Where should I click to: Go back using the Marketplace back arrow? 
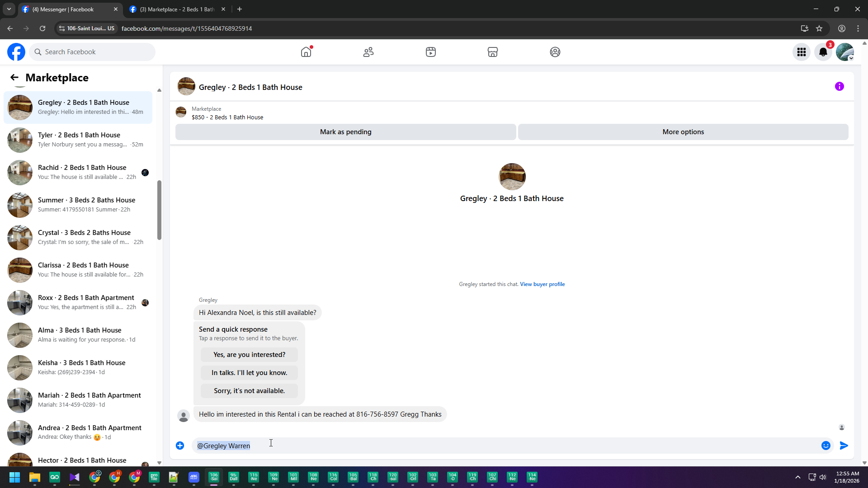[x=14, y=78]
